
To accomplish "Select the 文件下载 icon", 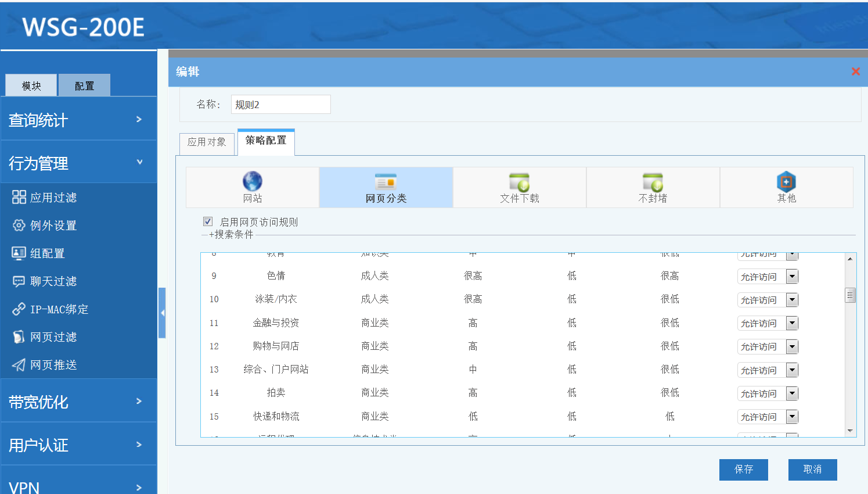I will point(519,182).
